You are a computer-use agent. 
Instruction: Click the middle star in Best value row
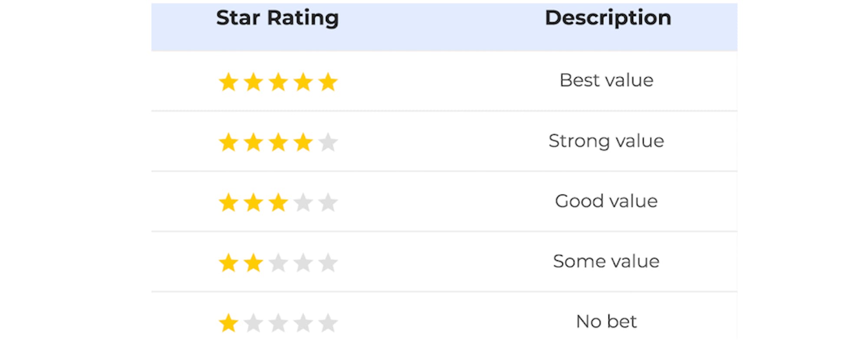pos(278,82)
